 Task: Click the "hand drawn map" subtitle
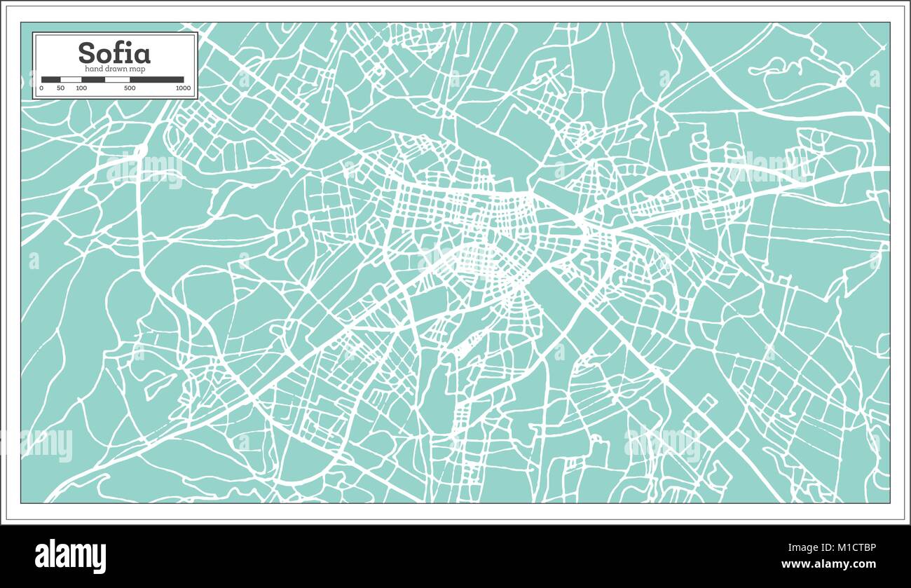[x=114, y=69]
